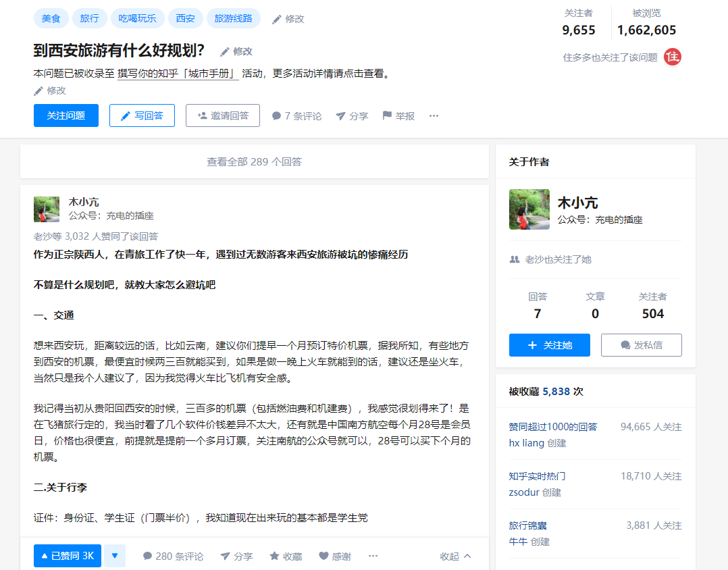
Task: Open 撰写你的知乎「城市手册」link
Action: 178,74
